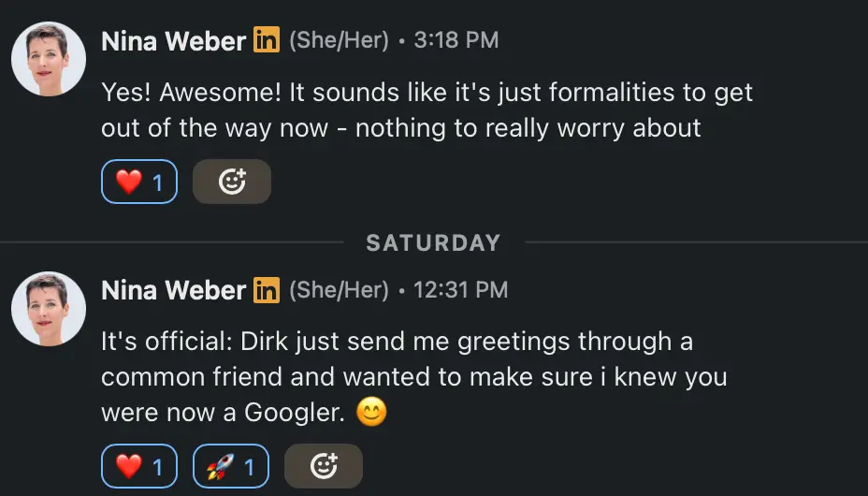Open Nina Weber's avatar on the 3:18 PM message
This screenshot has width=868, height=496.
pos(49,59)
